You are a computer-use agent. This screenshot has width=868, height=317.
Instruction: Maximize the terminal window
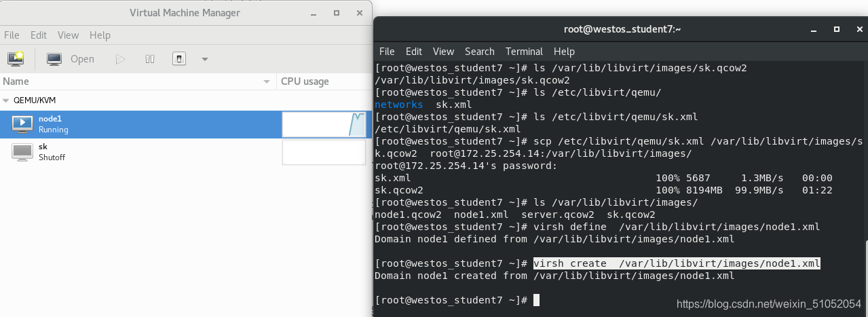[x=837, y=29]
